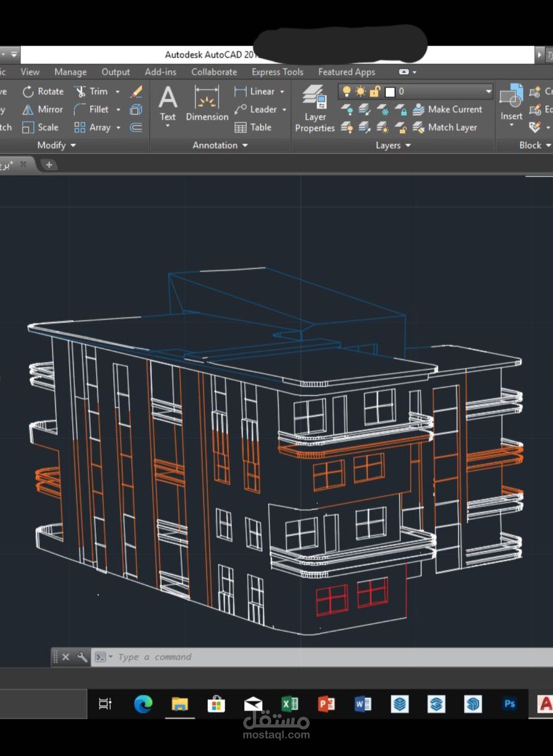Toggle the layer on/off lightbulb
The height and width of the screenshot is (756, 553).
click(347, 92)
